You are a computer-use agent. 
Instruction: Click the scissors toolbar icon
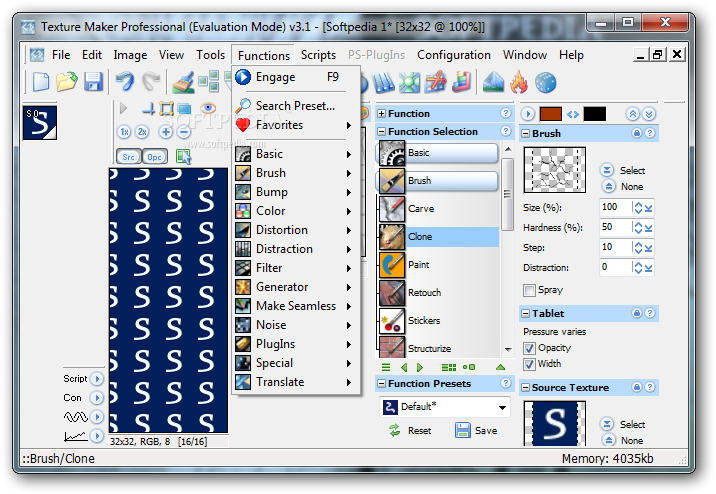[x=435, y=83]
